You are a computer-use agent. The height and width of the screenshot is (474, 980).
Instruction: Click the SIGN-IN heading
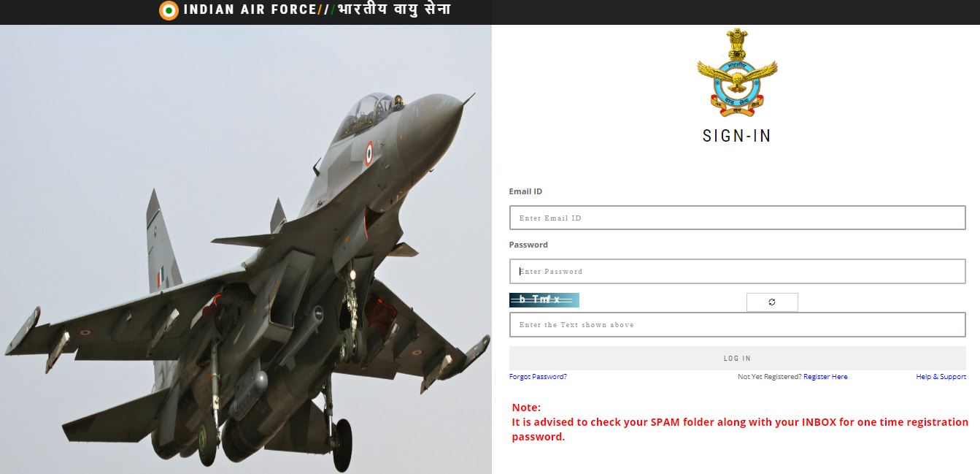tap(737, 136)
